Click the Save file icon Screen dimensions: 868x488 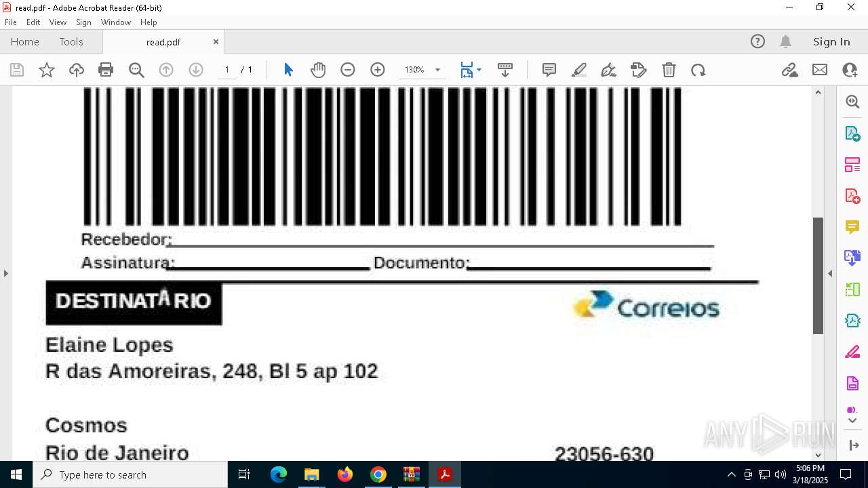17,70
